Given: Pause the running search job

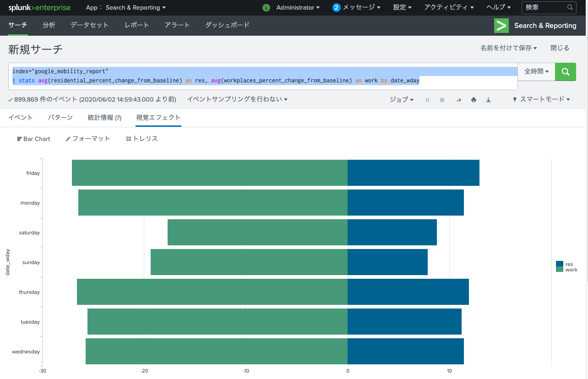Looking at the screenshot, I should point(427,99).
